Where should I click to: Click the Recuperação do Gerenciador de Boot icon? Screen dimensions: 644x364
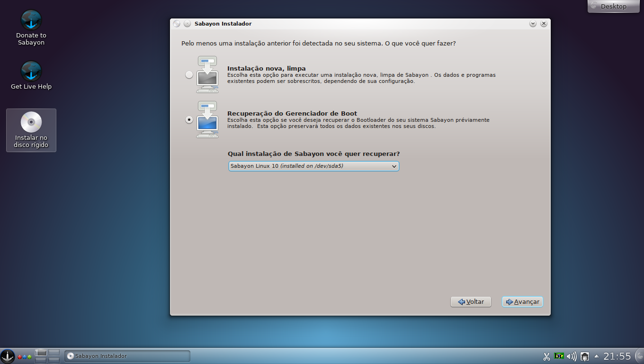207,119
